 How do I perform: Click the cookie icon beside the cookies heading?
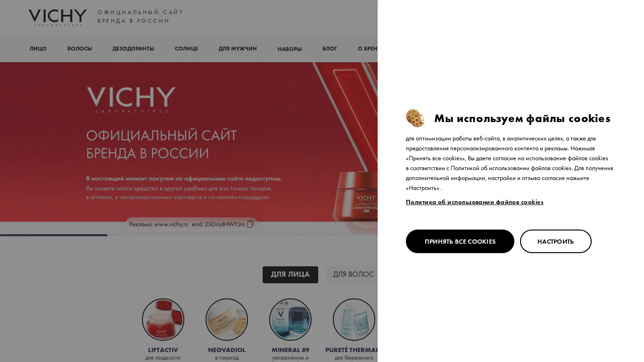(415, 118)
